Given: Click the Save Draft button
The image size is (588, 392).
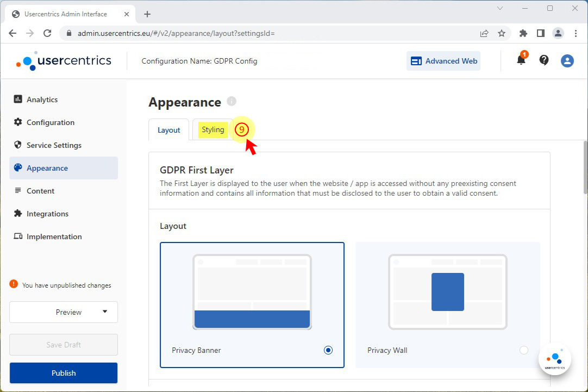Looking at the screenshot, I should coord(64,345).
